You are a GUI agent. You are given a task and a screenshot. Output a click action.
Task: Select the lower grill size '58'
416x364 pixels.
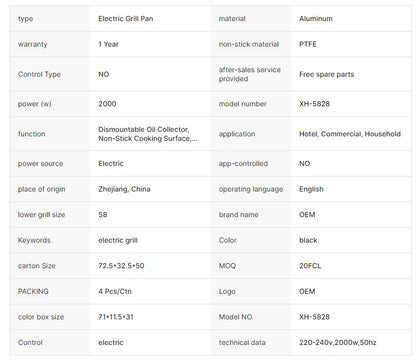(103, 215)
